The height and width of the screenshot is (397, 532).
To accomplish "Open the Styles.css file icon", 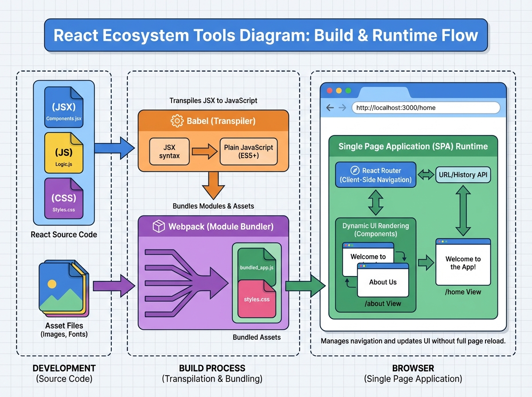I will coord(64,198).
